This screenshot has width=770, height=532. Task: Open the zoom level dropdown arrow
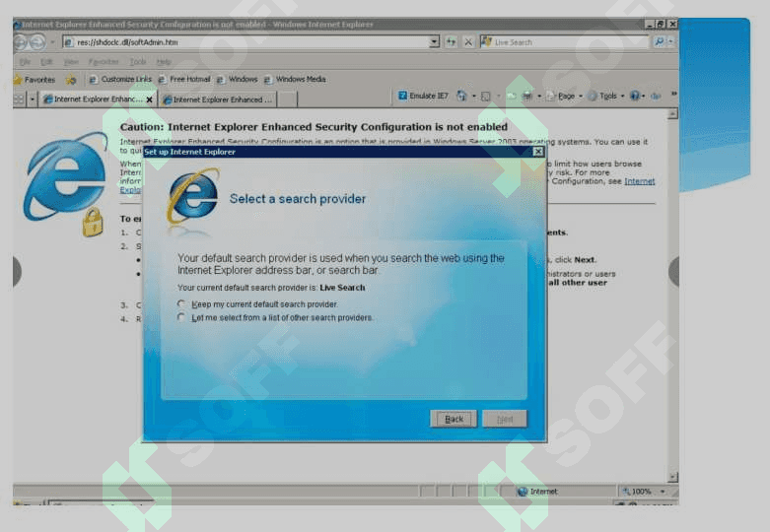[x=663, y=492]
